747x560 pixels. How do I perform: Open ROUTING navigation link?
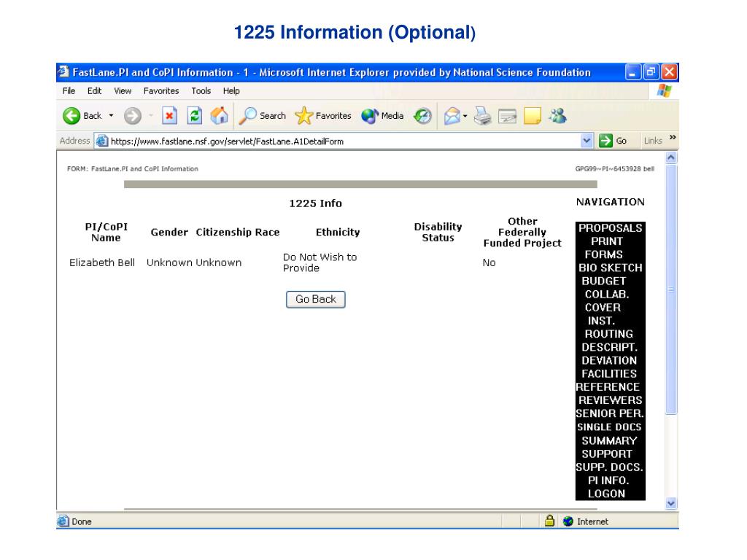point(609,334)
